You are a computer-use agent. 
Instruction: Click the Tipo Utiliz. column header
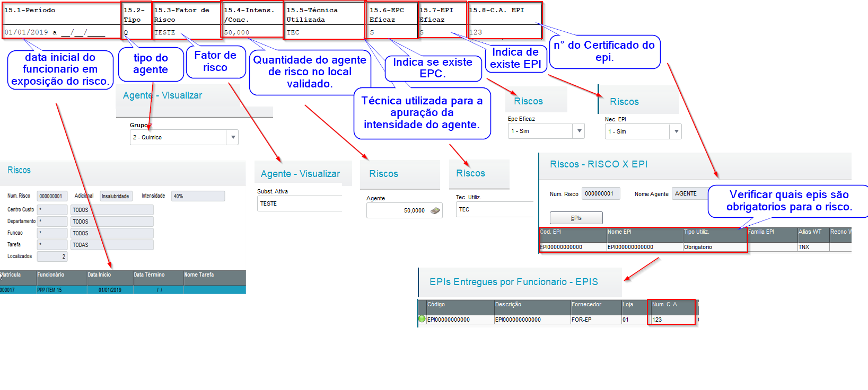tap(714, 235)
